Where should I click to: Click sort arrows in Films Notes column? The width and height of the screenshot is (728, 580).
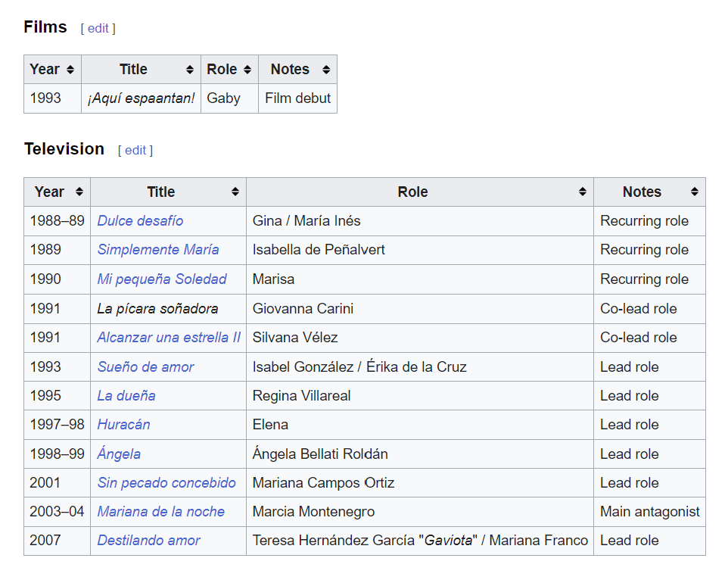pyautogui.click(x=326, y=70)
